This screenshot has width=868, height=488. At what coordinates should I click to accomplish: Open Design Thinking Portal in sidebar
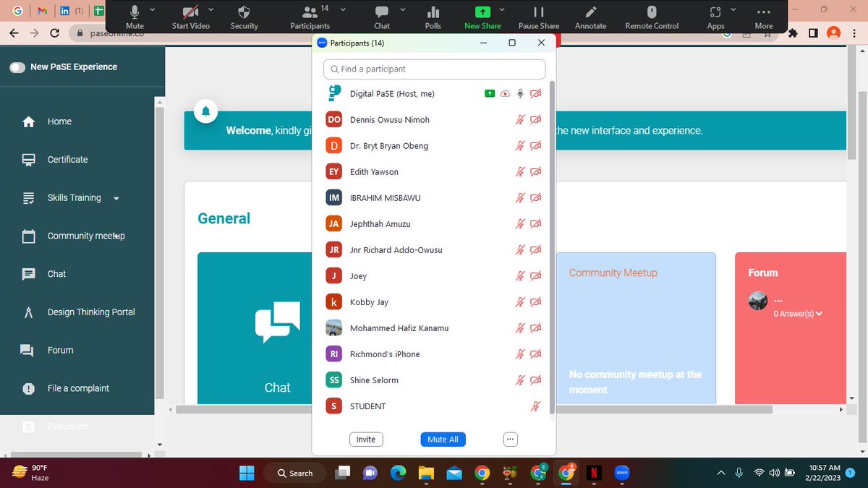coord(91,312)
